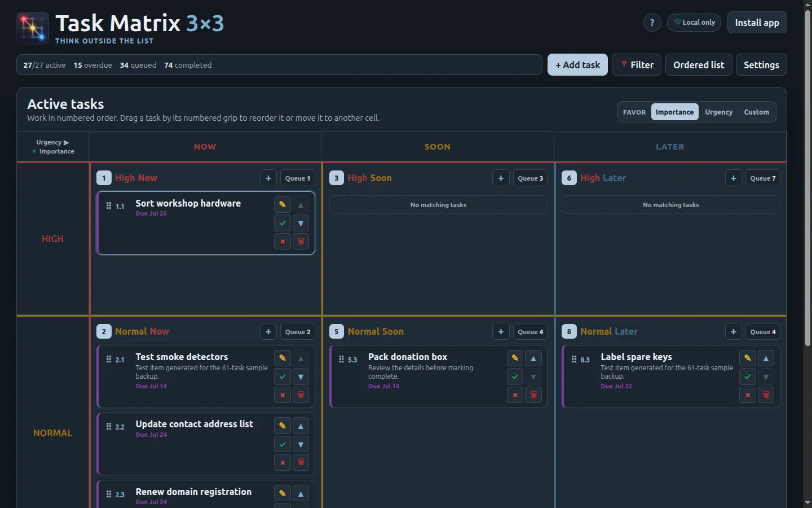Toggle the Local only sync badge

pyautogui.click(x=694, y=23)
